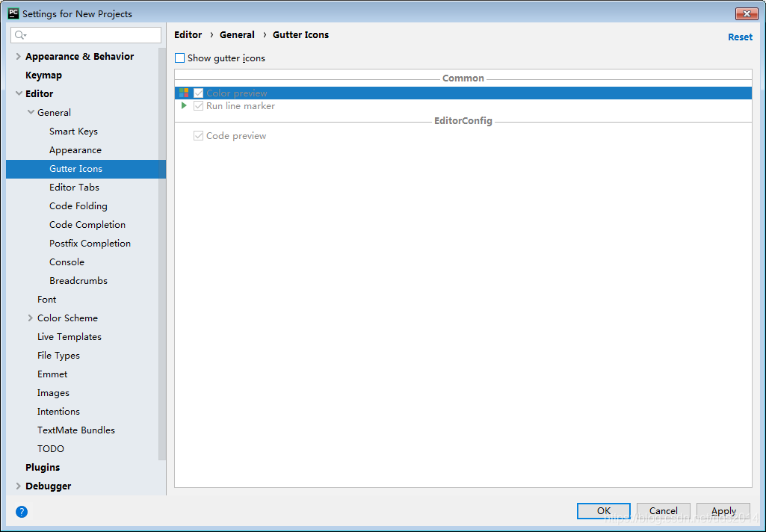Close the Settings for New Projects dialog

[747, 13]
